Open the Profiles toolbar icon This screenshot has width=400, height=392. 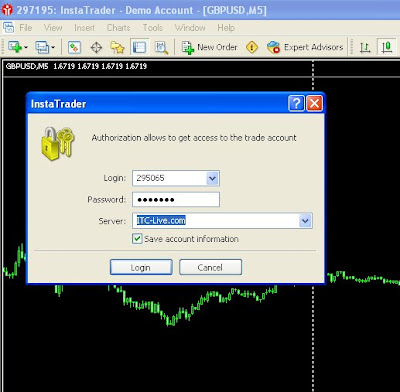(x=42, y=47)
